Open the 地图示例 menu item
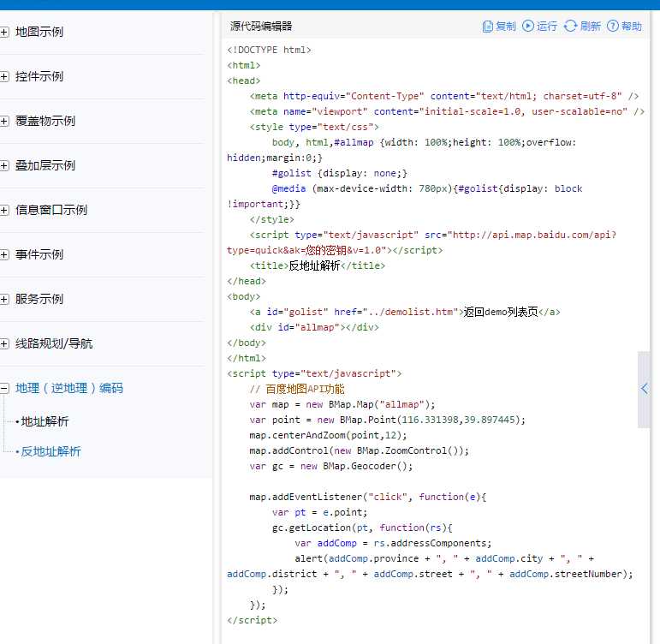The width and height of the screenshot is (660, 644). click(x=39, y=32)
